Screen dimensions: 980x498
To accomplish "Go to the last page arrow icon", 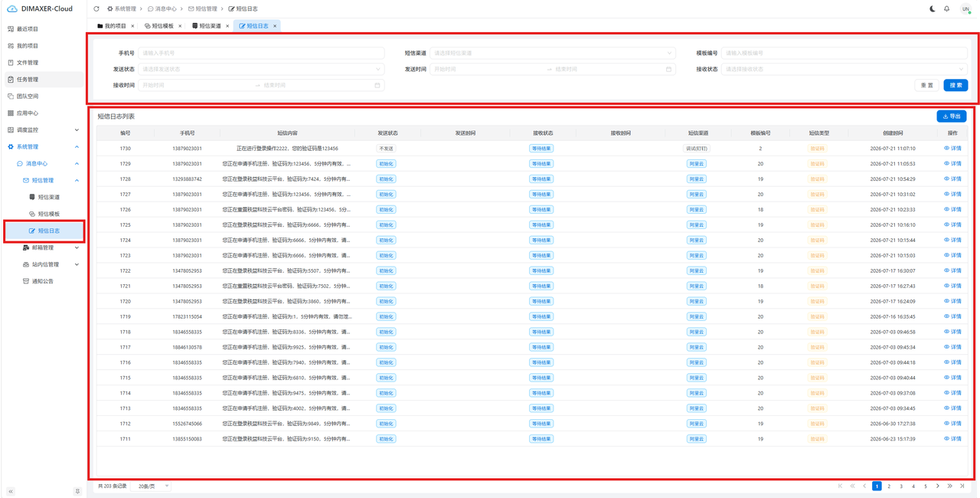I will point(962,486).
